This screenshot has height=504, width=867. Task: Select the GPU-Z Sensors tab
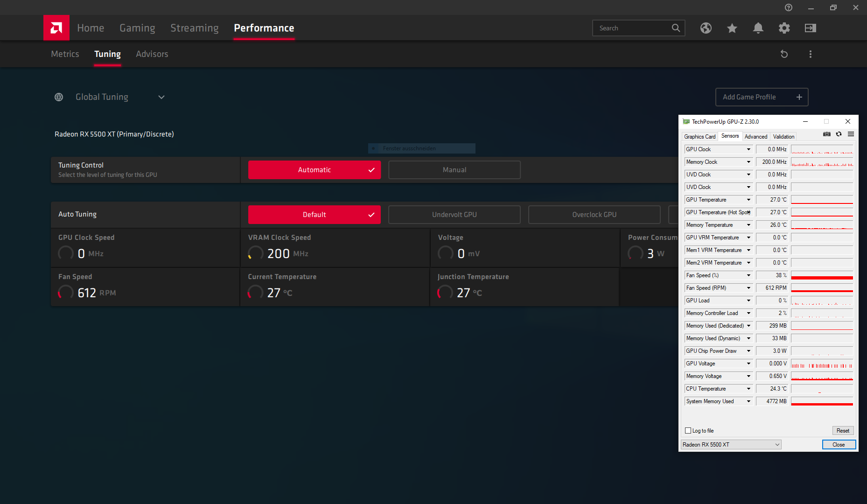point(730,136)
